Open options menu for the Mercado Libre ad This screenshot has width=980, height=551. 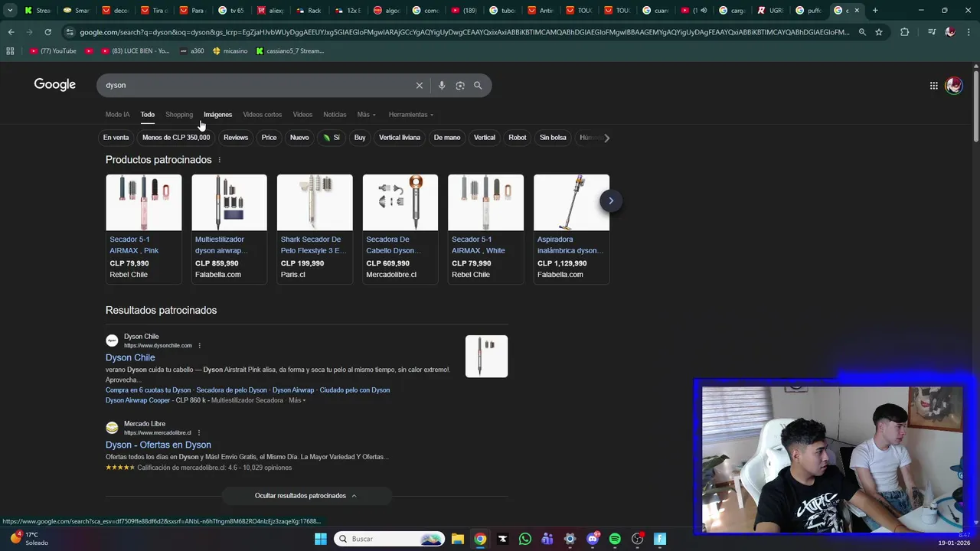pyautogui.click(x=198, y=432)
